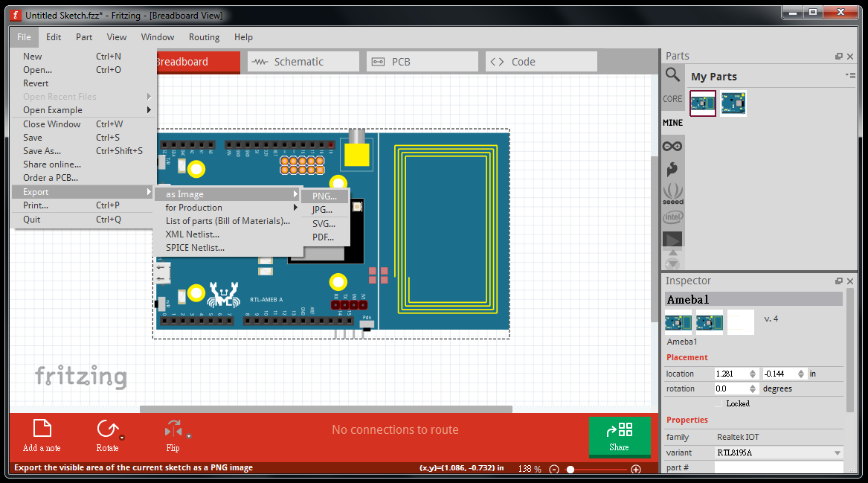
Task: Select second Ameba part thumbnail in My Parts
Action: tap(733, 103)
